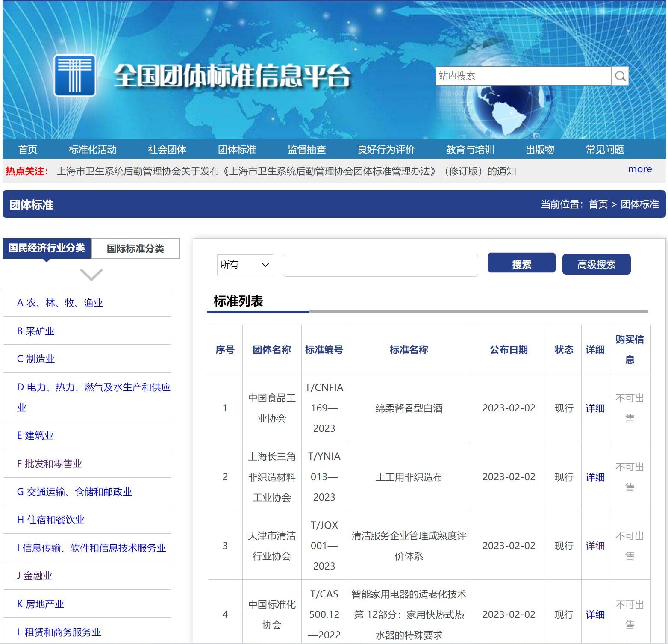Click the standard keyword search field
Viewport: 668px width, 644px height.
380,265
